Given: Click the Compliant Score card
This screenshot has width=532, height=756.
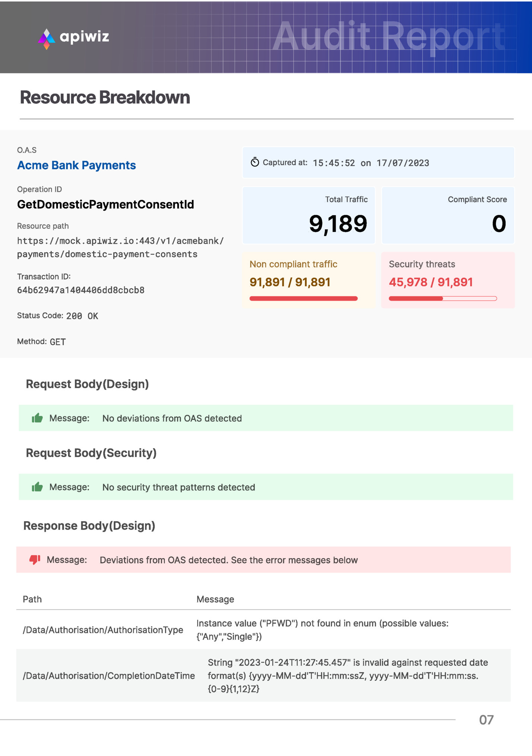Looking at the screenshot, I should (x=448, y=215).
